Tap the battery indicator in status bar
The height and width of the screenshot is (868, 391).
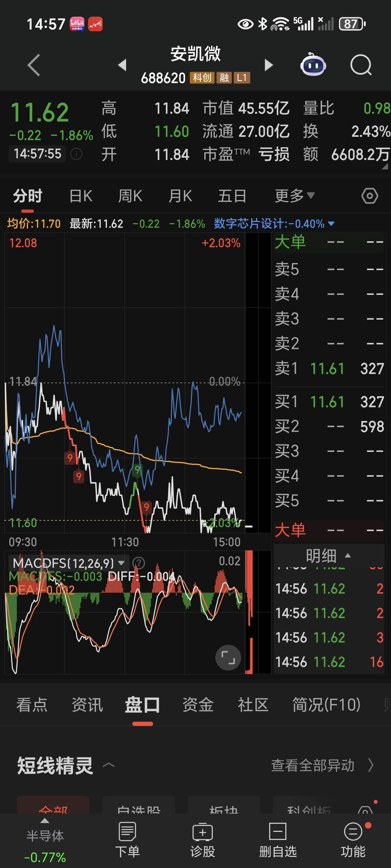352,24
